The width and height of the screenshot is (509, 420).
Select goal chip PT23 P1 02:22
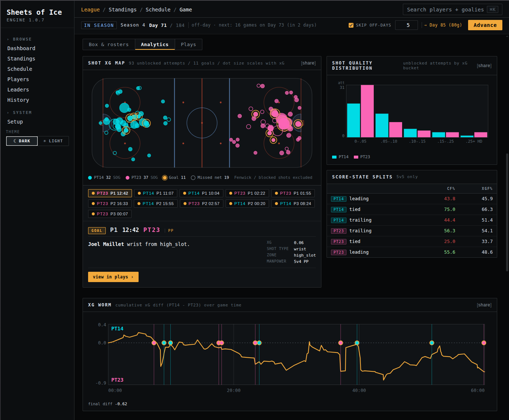point(247,193)
